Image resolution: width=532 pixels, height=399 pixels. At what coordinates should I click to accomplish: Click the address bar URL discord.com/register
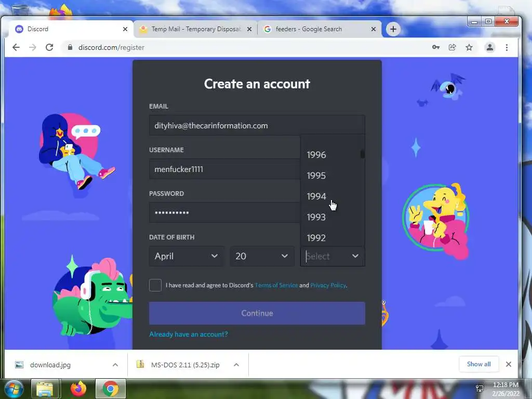[x=111, y=47]
